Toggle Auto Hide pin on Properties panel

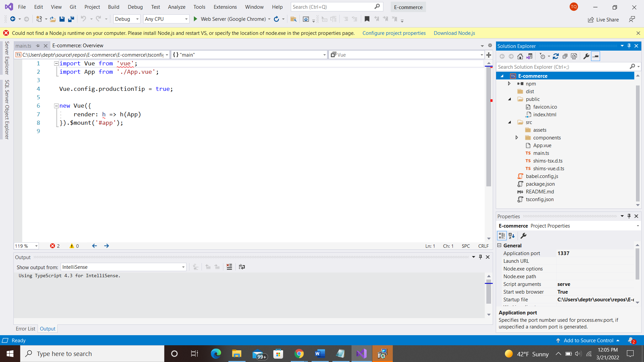click(629, 216)
